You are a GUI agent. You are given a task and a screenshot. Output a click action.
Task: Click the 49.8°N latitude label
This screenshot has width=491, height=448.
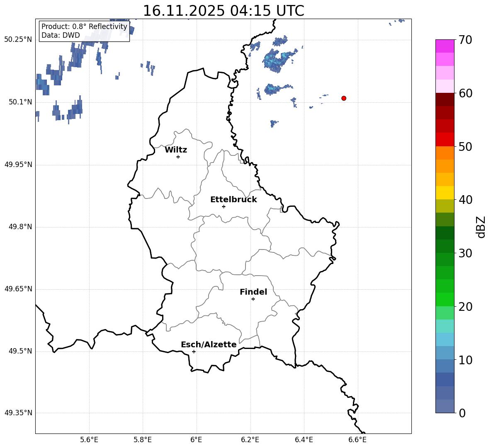click(x=20, y=227)
